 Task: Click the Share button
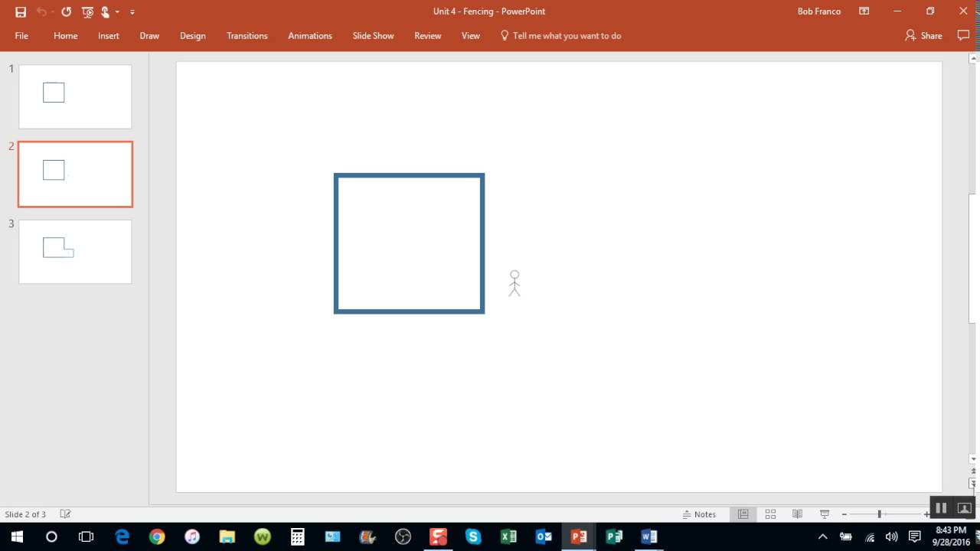point(923,36)
